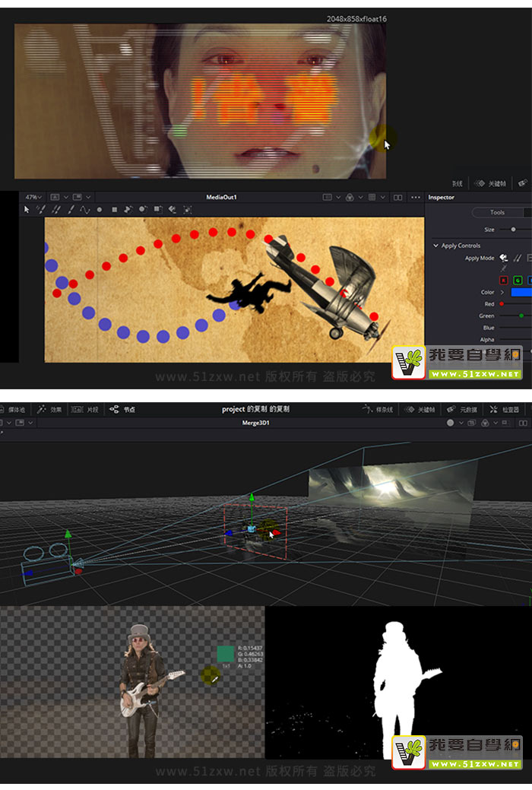This screenshot has width=532, height=790.
Task: Open the 47% zoom dropdown
Action: [x=33, y=197]
